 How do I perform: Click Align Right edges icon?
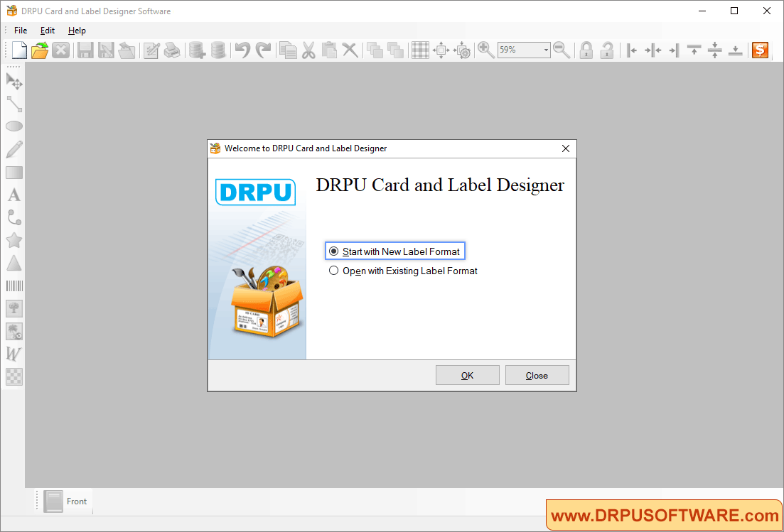point(674,50)
